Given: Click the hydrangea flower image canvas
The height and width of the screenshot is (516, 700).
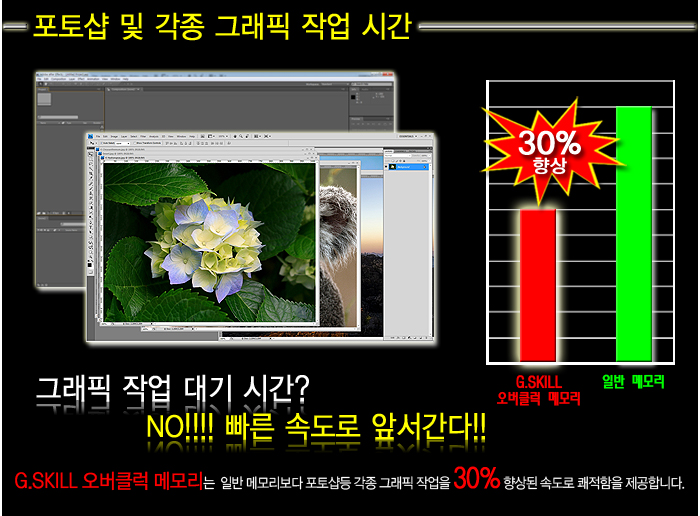Looking at the screenshot, I should (210, 242).
